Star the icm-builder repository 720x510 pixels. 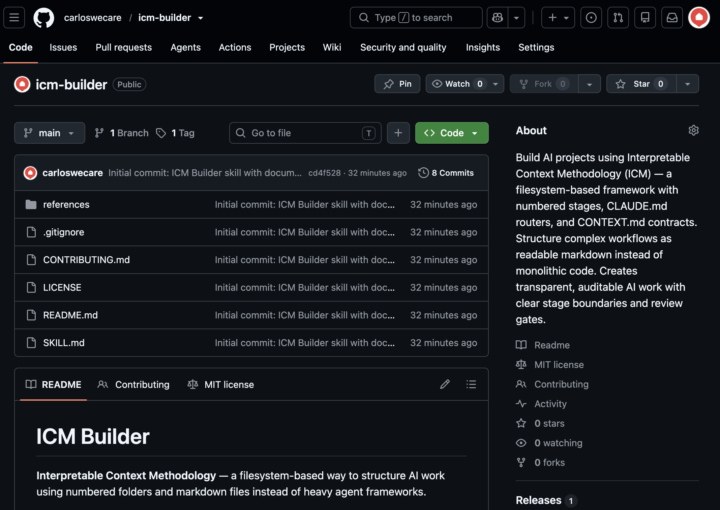641,84
